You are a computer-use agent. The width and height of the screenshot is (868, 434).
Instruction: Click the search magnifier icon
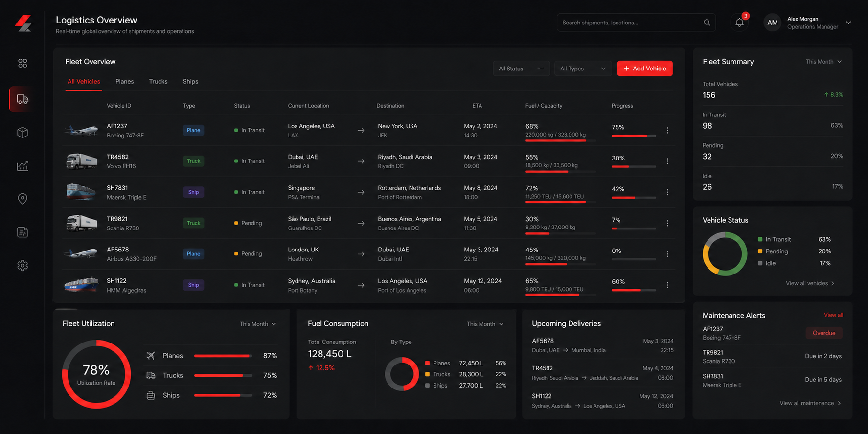point(707,23)
